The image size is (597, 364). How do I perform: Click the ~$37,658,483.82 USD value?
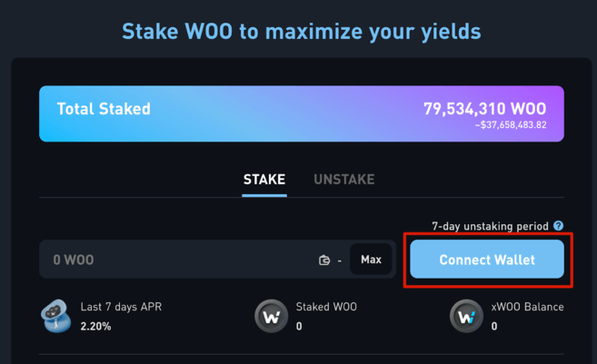(511, 125)
